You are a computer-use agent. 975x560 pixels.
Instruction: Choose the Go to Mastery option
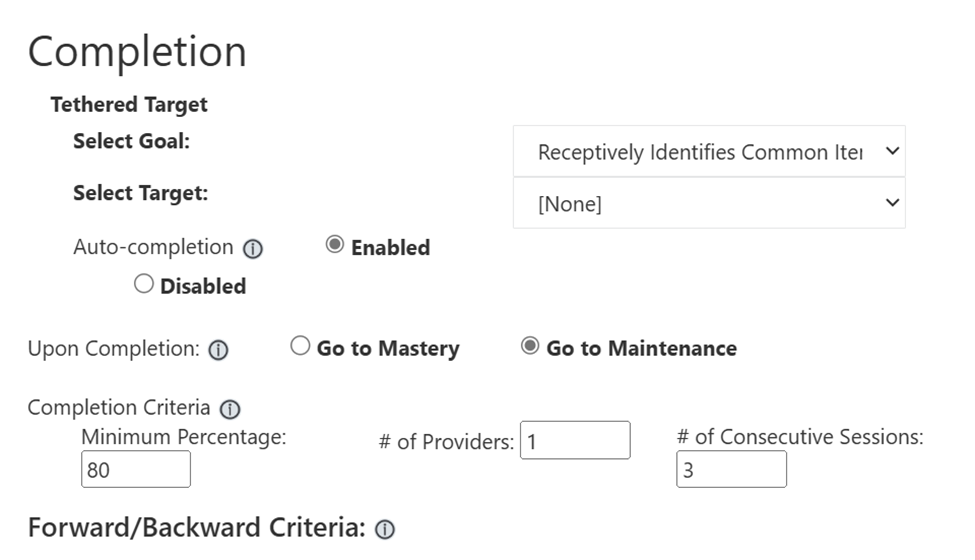[x=300, y=346]
